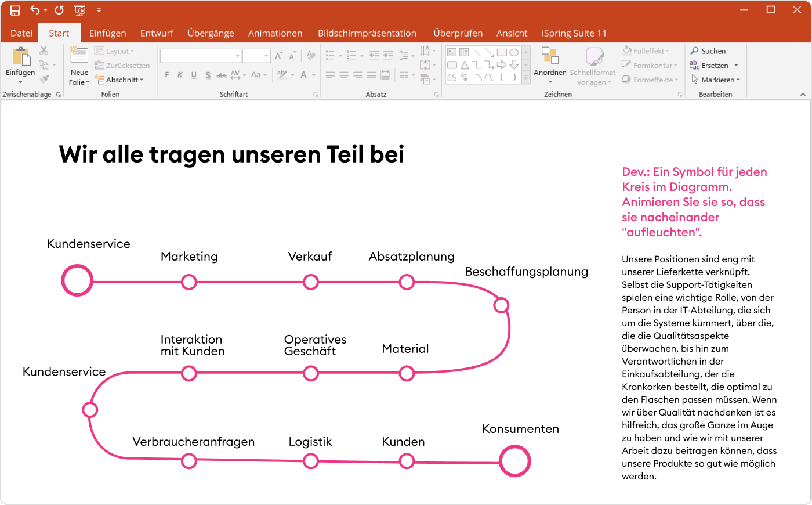Image resolution: width=812 pixels, height=505 pixels.
Task: Click the customize quick access toolbar arrow
Action: (99, 10)
